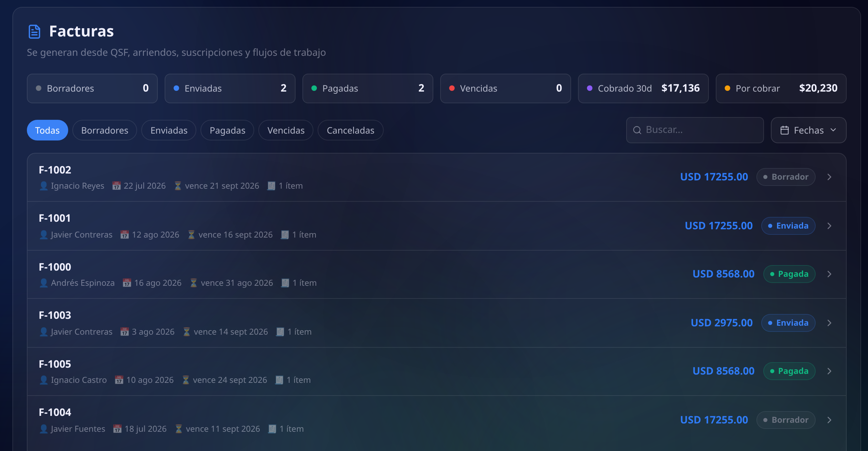Switch to the Borradores filter tab

tap(105, 130)
